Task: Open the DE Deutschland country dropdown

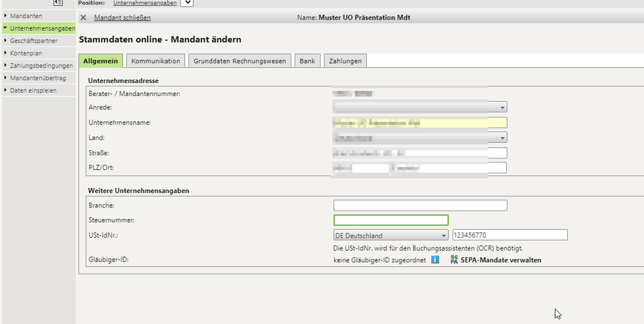Action: [444, 236]
